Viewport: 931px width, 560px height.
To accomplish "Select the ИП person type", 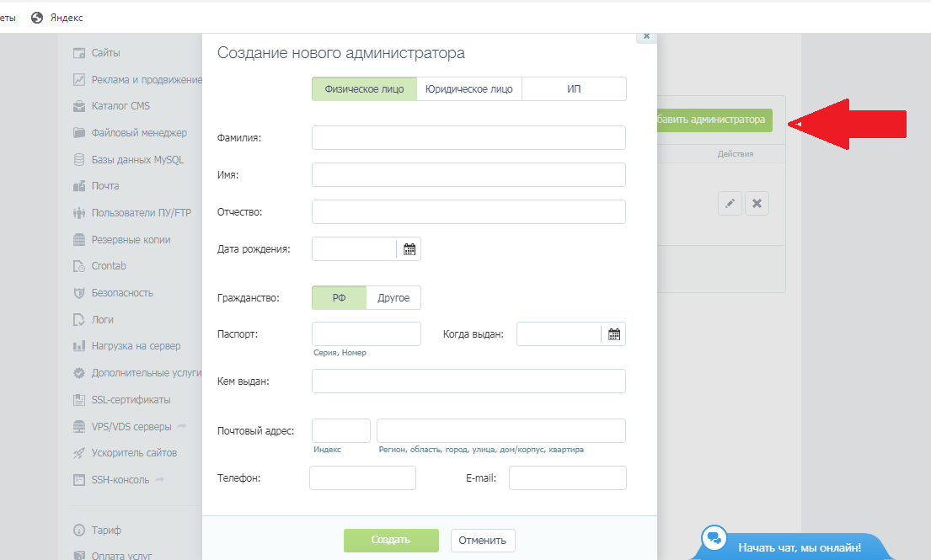I will tap(574, 89).
